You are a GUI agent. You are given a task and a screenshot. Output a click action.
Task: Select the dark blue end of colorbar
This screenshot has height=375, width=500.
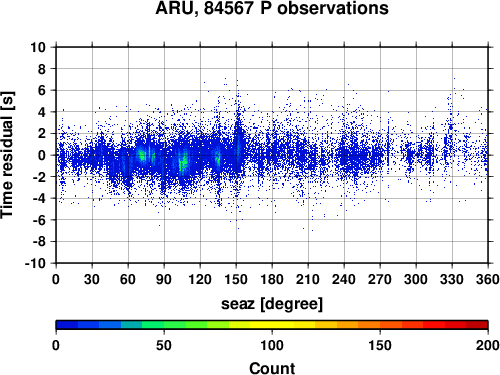tap(67, 325)
